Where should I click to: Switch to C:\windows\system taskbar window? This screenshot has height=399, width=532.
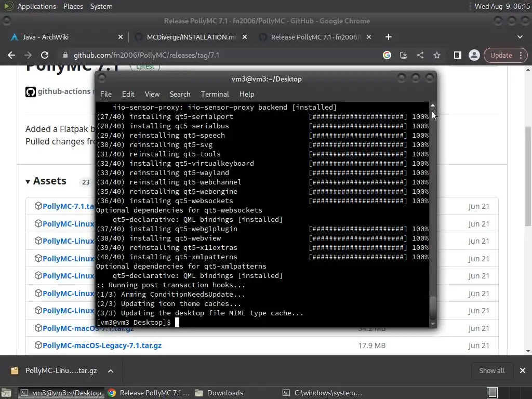[x=322, y=393]
